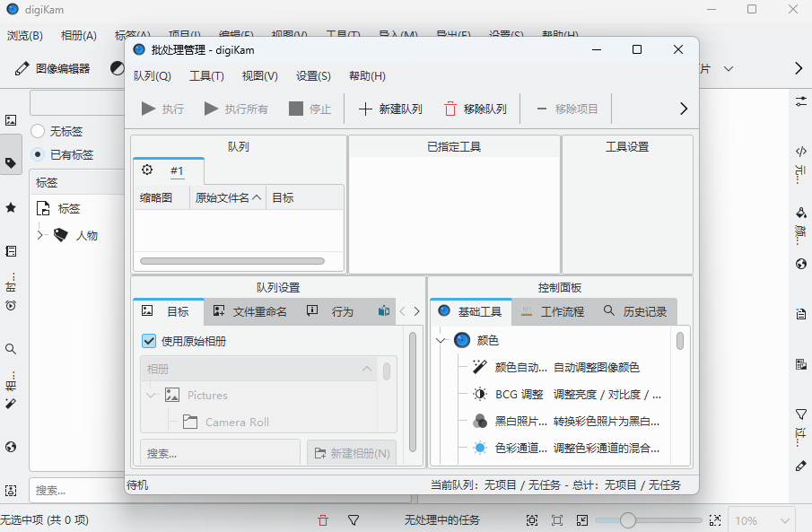Viewport: 812px width, 532px height.
Task: Click the 图像编辑器 toolbar button
Action: coord(54,68)
